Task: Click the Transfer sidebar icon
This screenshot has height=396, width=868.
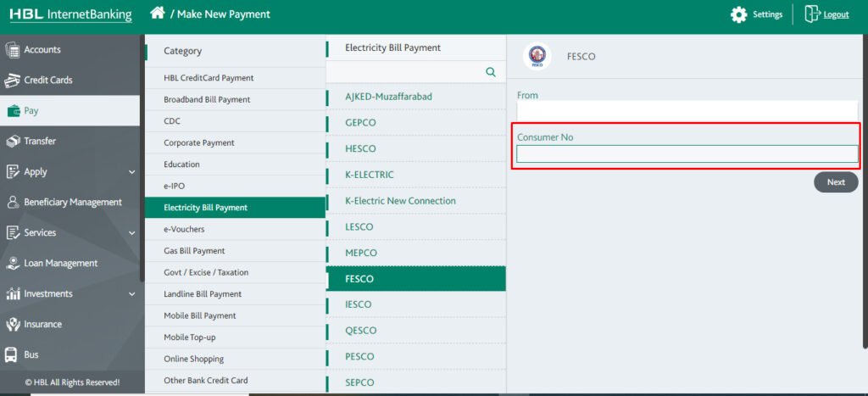Action: pos(13,142)
